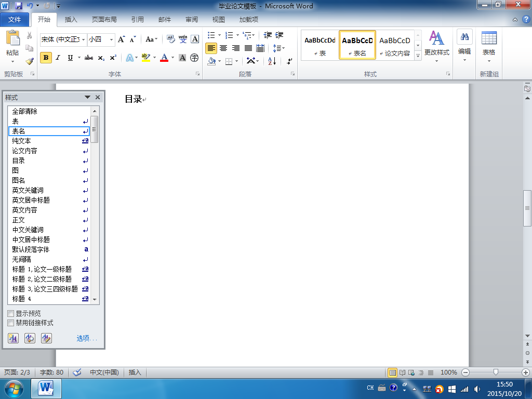
Task: Open the 编辑 group dropdown
Action: pos(464,46)
